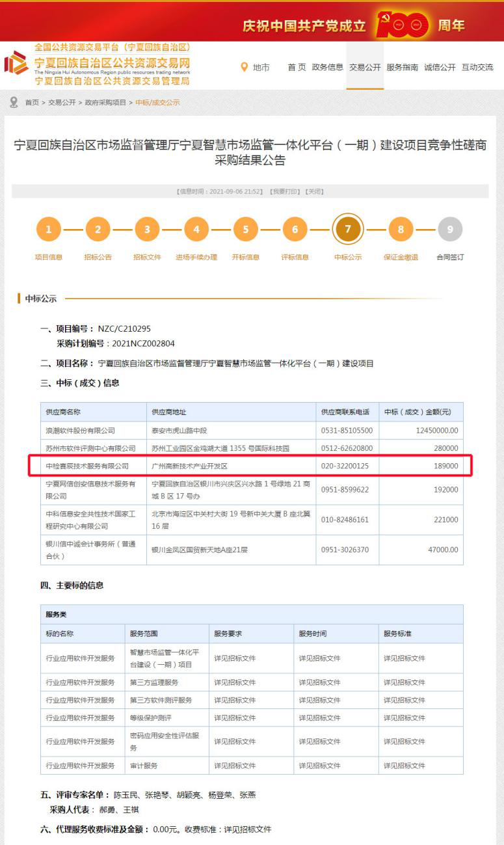Click supplier 苏州市软件评测中心有限公司
Screen dimensions: 504x845
tap(91, 448)
